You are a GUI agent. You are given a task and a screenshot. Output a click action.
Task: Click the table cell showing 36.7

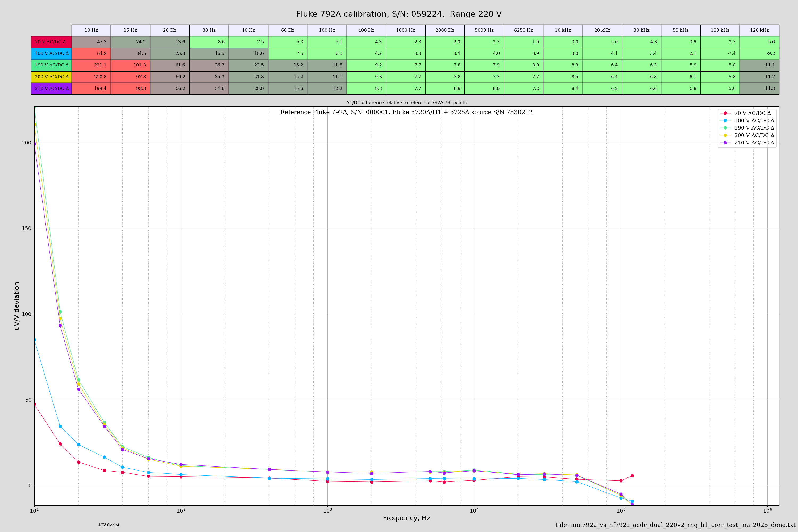[x=209, y=65]
